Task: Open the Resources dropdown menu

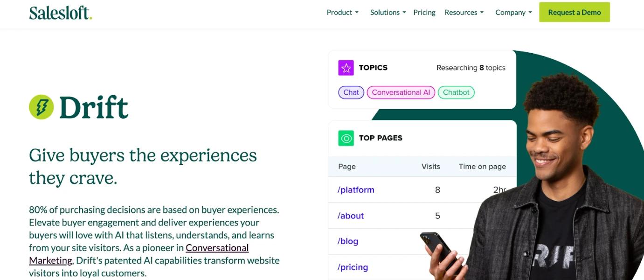Action: 464,13
